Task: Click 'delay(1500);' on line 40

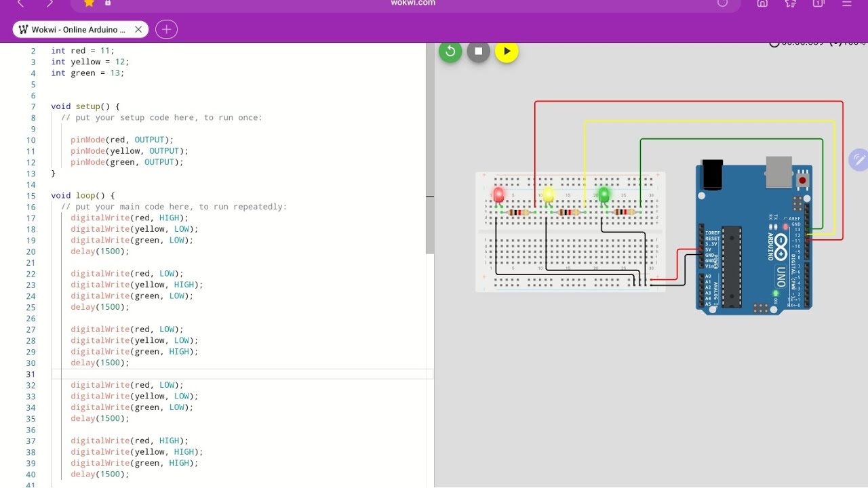Action: pyautogui.click(x=100, y=474)
